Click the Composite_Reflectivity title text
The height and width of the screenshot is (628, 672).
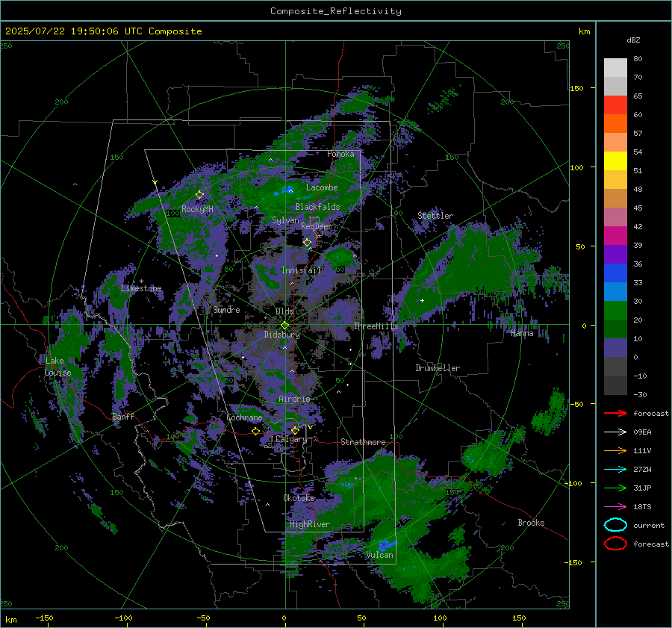coord(336,11)
